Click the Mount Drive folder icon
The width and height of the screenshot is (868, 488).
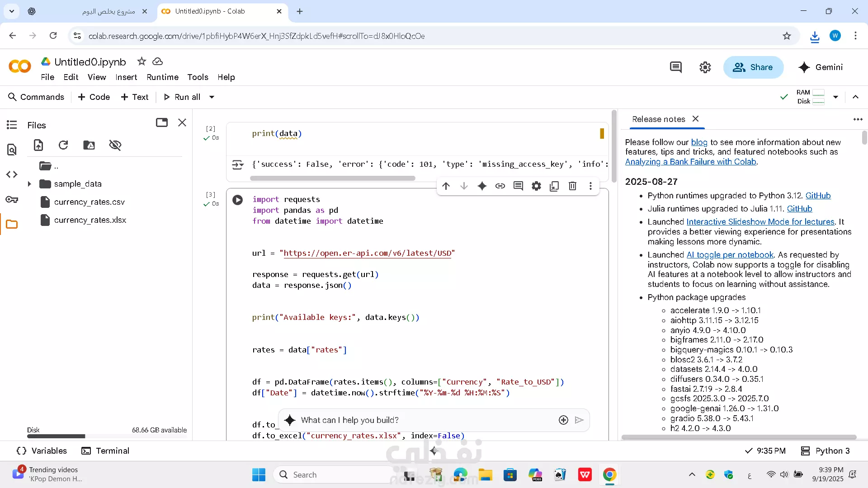click(89, 145)
